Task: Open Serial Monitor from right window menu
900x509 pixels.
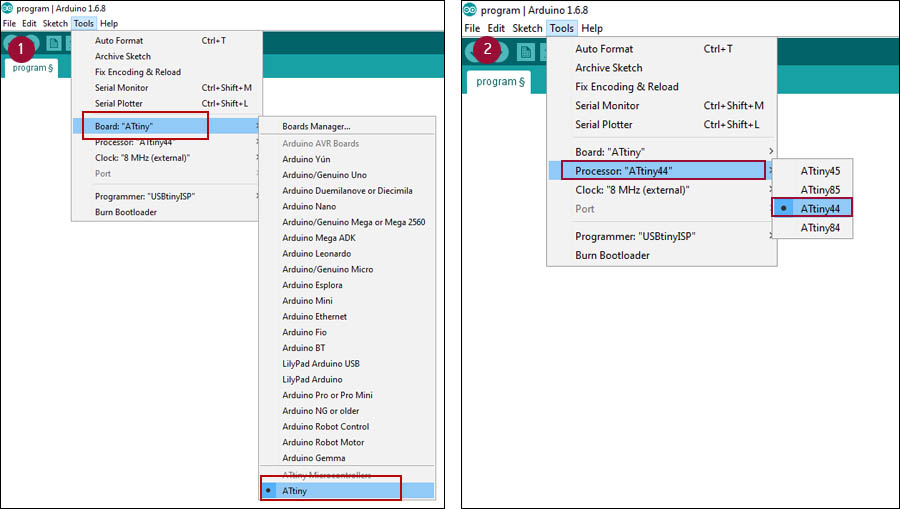Action: 662,106
